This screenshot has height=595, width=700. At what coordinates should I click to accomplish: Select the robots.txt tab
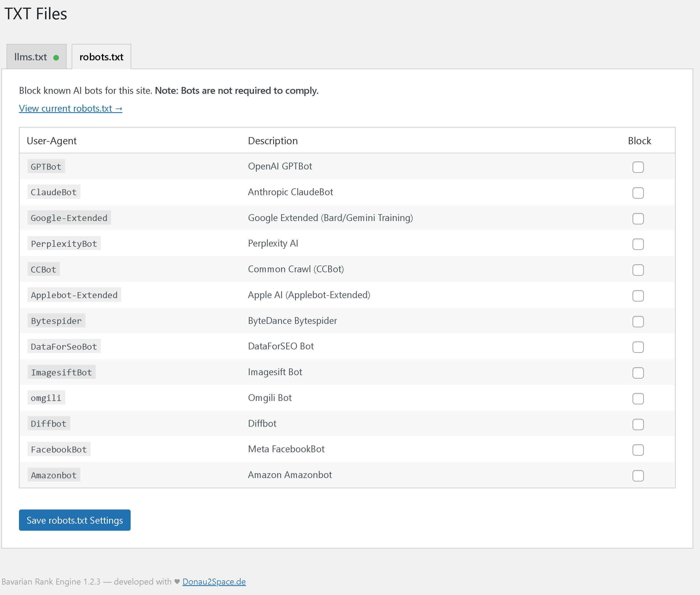[x=101, y=57]
